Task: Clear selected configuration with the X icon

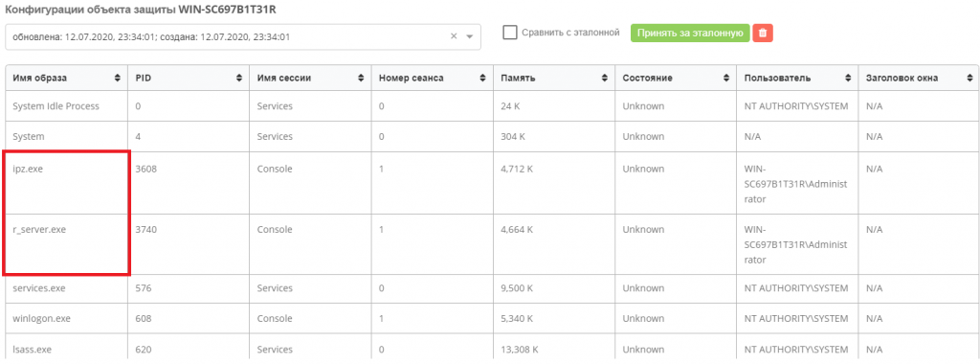Action: coord(455,36)
